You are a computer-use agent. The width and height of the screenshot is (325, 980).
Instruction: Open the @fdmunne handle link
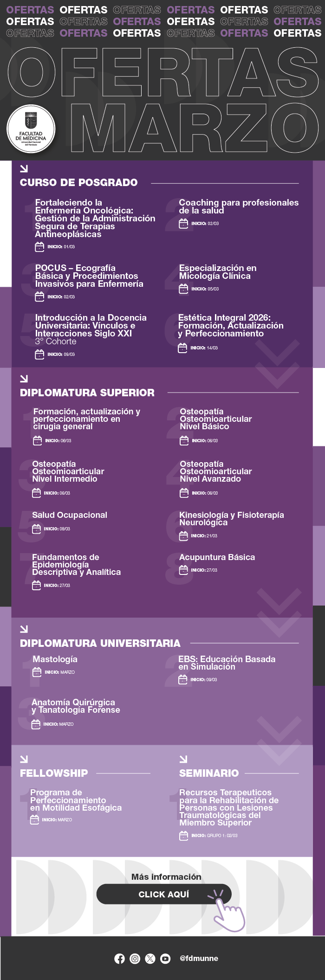click(199, 959)
